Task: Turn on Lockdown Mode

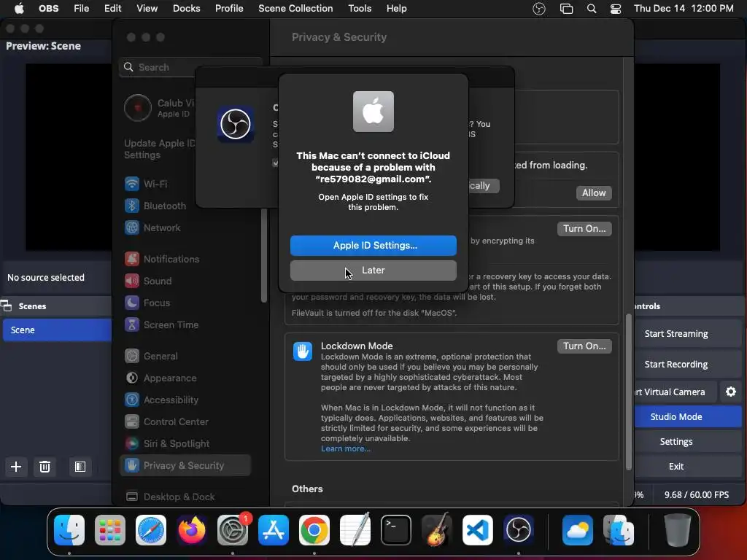Action: (x=584, y=346)
